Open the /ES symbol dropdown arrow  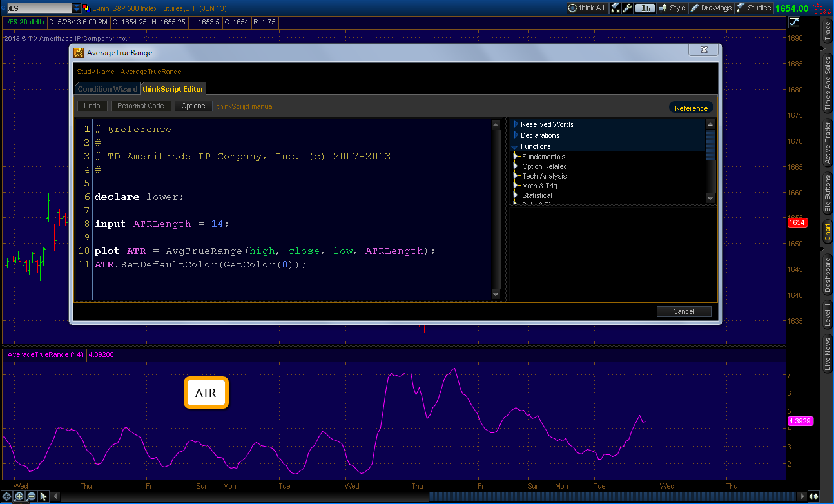77,8
